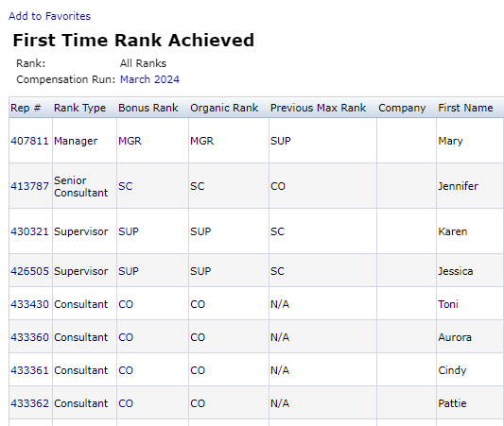Click the First Time Rank Achieved heading

pos(133,40)
